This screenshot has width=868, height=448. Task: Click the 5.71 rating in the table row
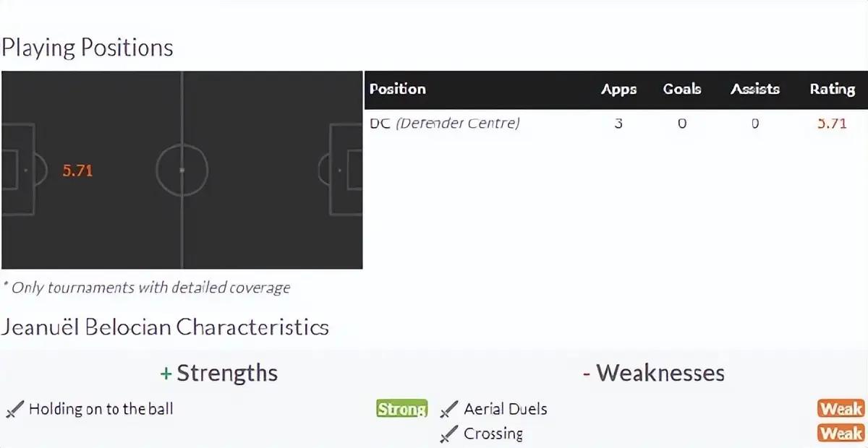pos(832,124)
